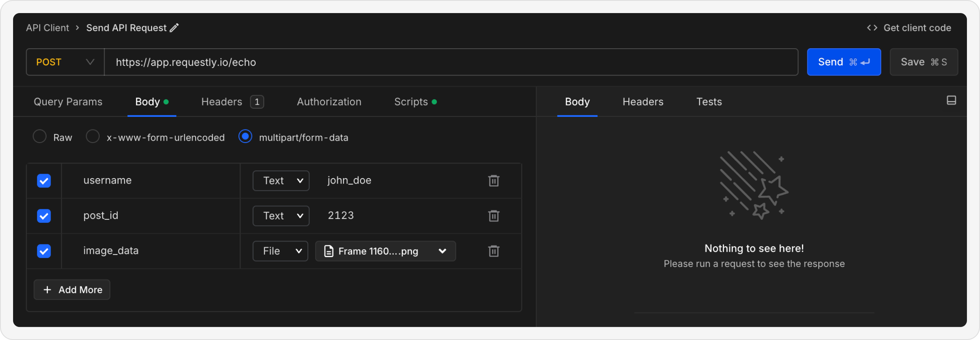
Task: Switch to the Query Params tab
Action: (68, 102)
